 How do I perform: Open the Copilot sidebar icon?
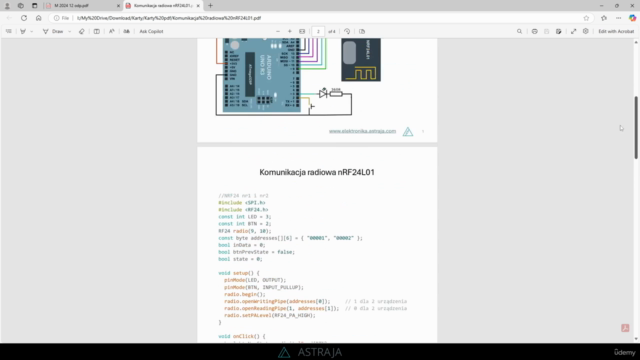click(x=632, y=18)
